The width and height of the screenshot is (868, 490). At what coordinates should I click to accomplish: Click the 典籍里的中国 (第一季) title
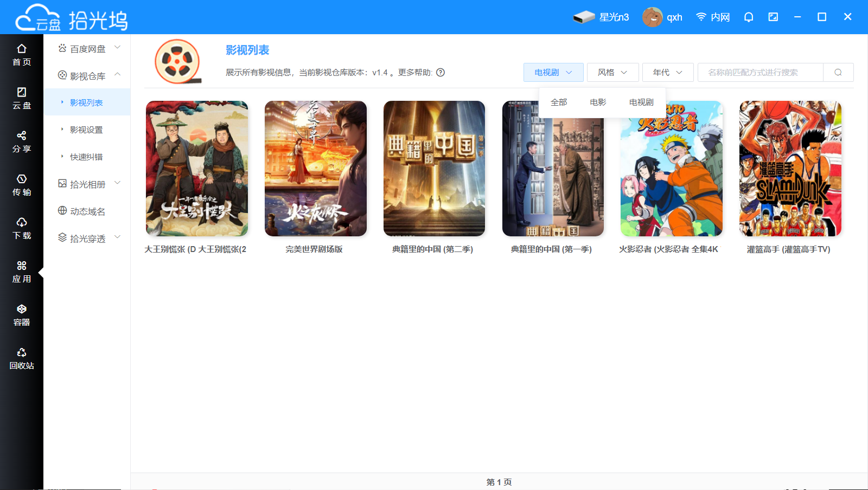551,249
